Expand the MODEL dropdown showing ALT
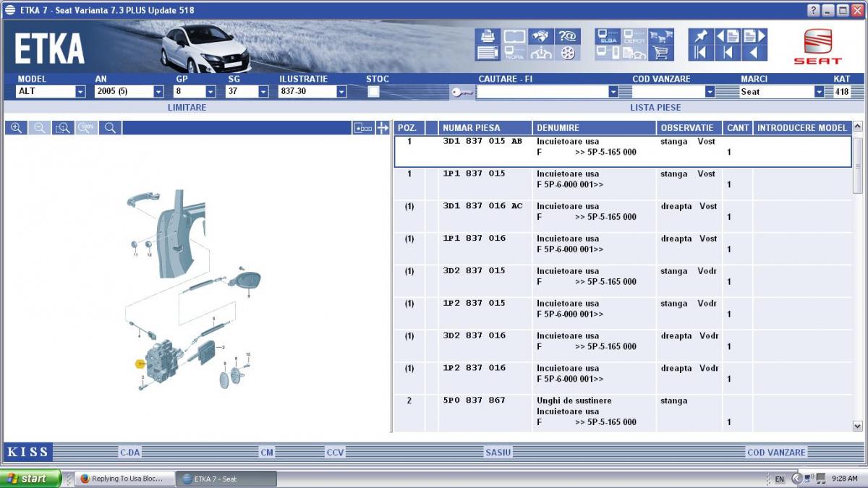Viewport: 868px width, 488px height. (80, 92)
